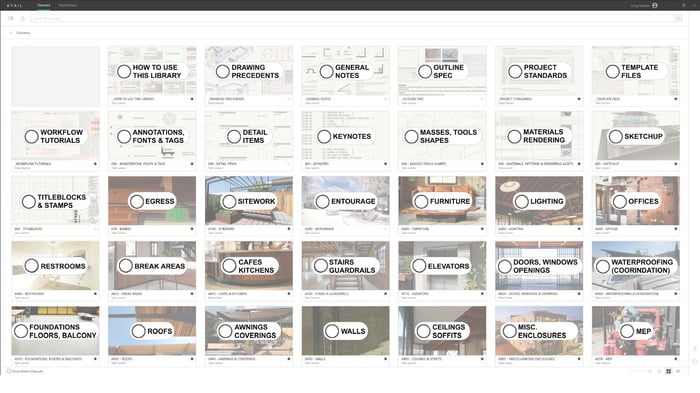Click the Stairs Guardrails channel label

[352, 266]
